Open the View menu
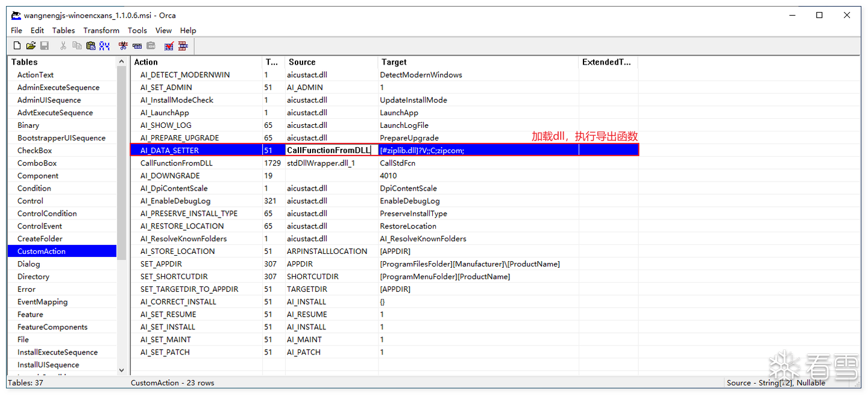Viewport: 868px width, 395px height. point(163,30)
